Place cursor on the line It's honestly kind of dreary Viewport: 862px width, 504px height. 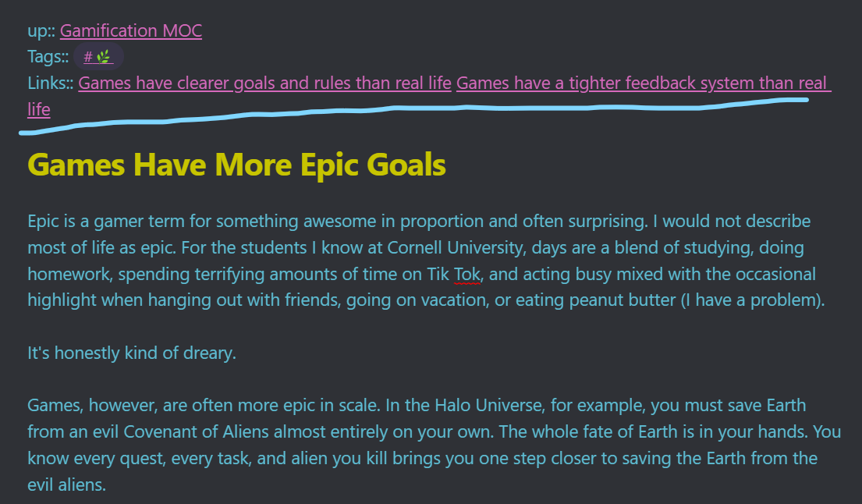coord(132,353)
